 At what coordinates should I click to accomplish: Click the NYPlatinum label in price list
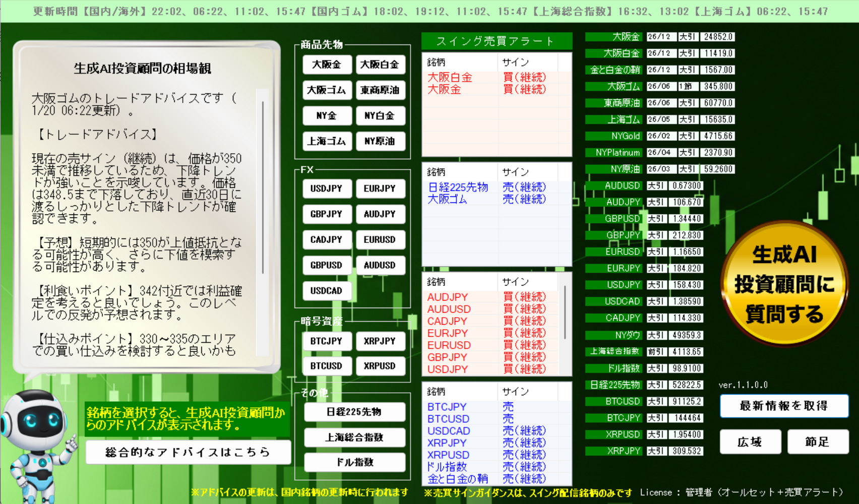click(613, 153)
